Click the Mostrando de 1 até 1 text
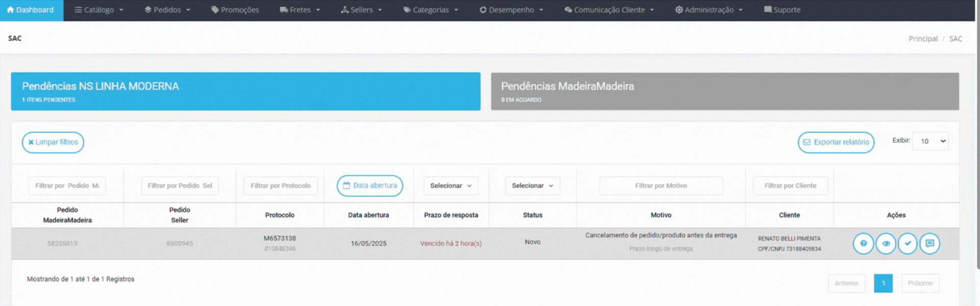The width and height of the screenshot is (980, 306). pos(81,279)
